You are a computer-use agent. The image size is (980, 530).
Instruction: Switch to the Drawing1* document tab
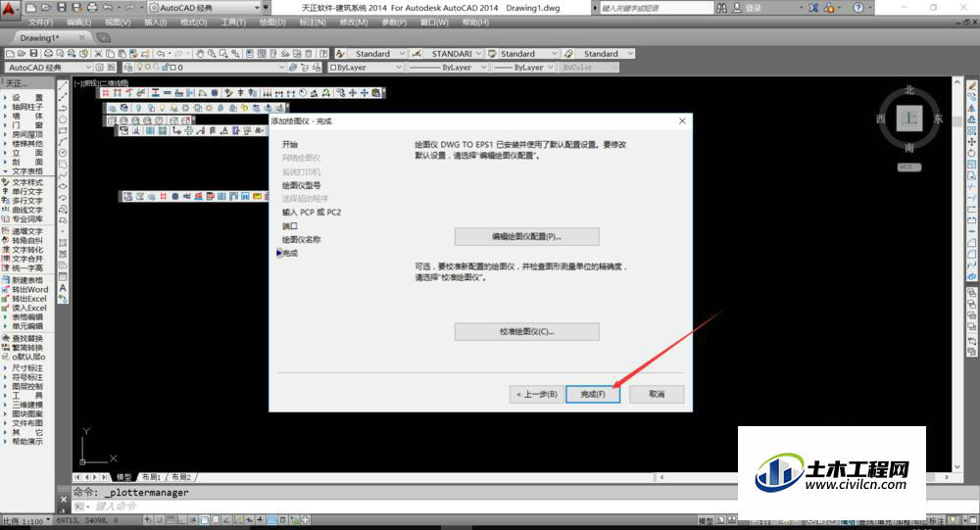coord(40,38)
